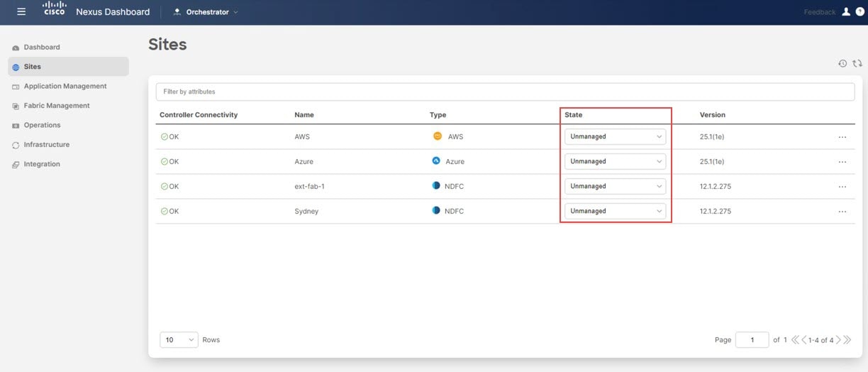Sort by the Name column header
The height and width of the screenshot is (372, 868).
(x=304, y=114)
